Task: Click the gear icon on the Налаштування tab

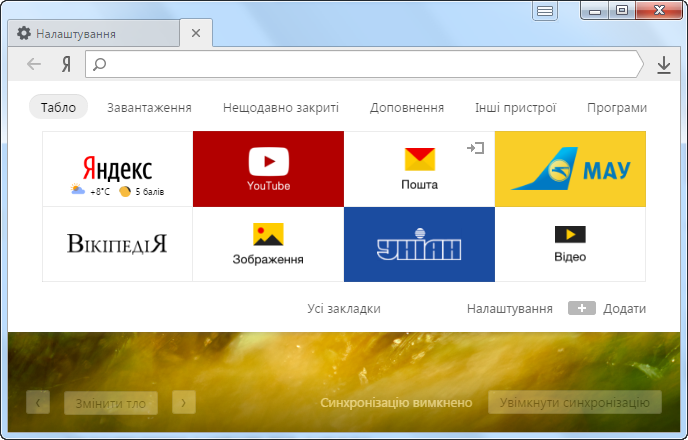Action: coord(24,33)
